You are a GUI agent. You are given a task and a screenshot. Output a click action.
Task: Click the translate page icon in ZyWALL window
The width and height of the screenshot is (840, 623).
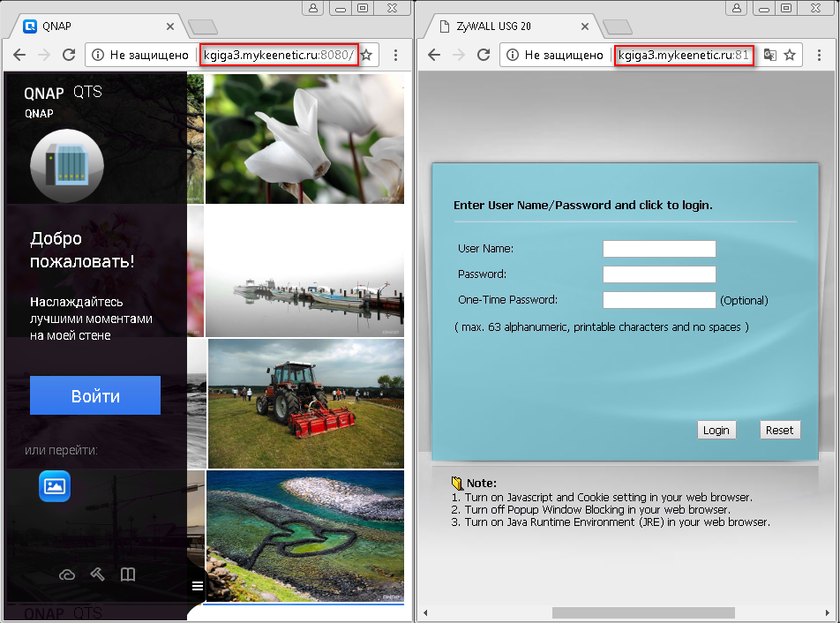(769, 55)
